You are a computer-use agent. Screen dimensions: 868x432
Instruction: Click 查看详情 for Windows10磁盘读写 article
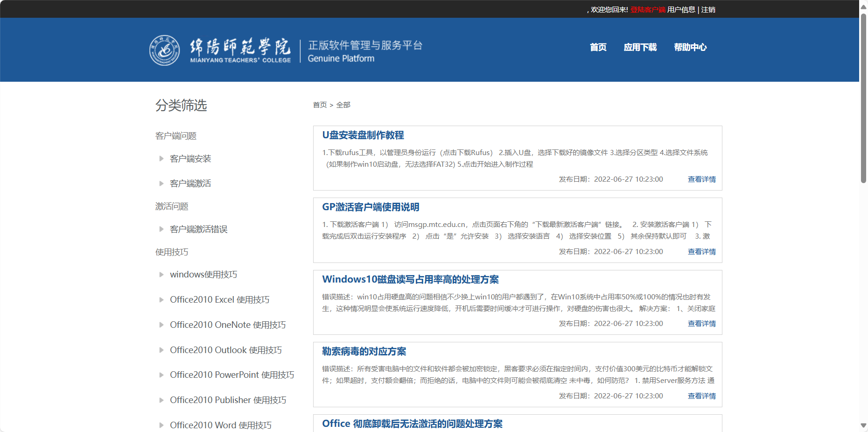pos(702,324)
